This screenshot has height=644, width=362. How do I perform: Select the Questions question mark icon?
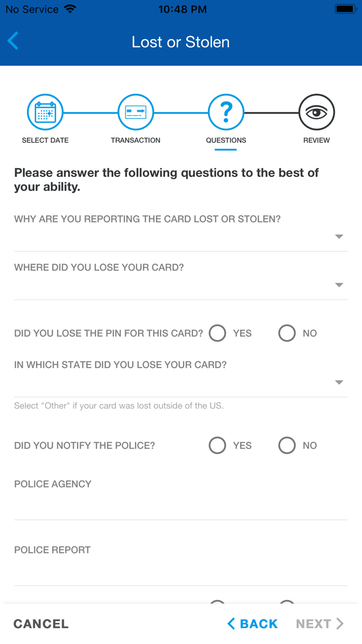click(226, 111)
